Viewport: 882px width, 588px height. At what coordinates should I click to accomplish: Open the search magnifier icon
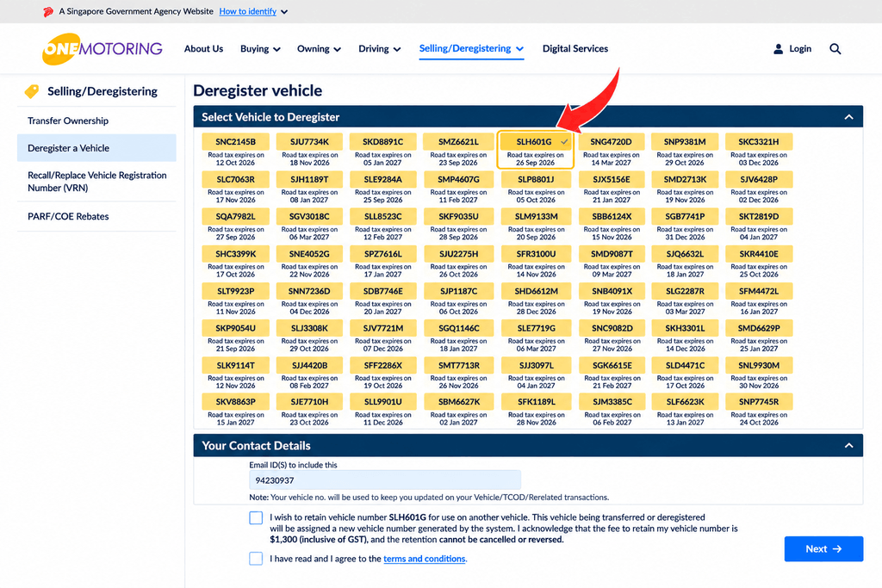[835, 49]
